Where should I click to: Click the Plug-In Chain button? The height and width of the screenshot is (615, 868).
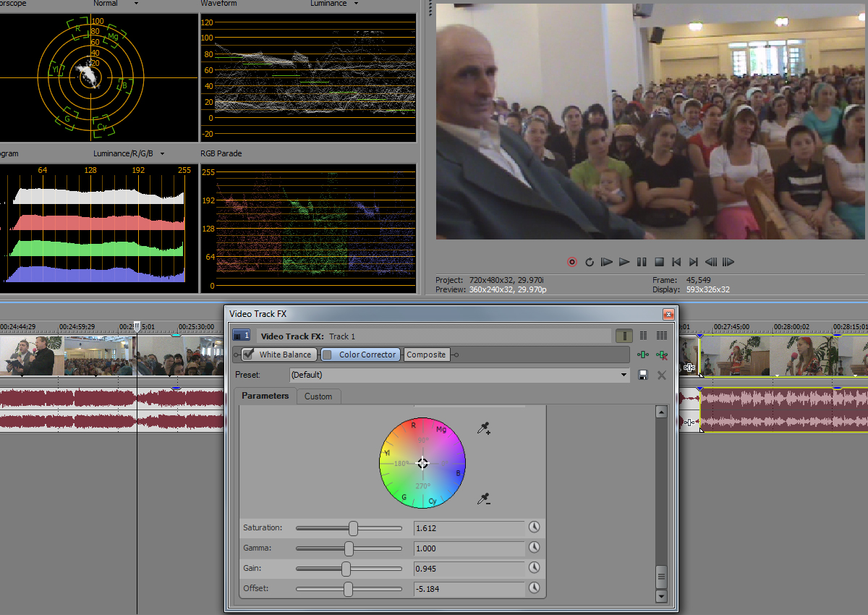pyautogui.click(x=643, y=355)
